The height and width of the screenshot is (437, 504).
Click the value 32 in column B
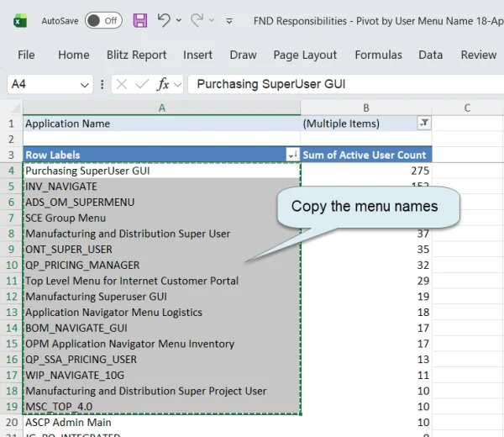(423, 266)
